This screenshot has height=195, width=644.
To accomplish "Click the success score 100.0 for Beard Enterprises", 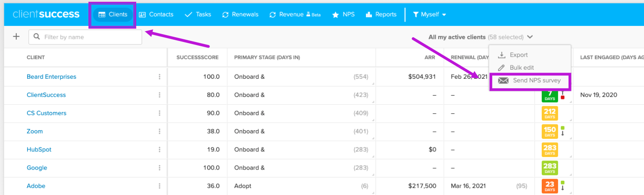I will coord(212,77).
